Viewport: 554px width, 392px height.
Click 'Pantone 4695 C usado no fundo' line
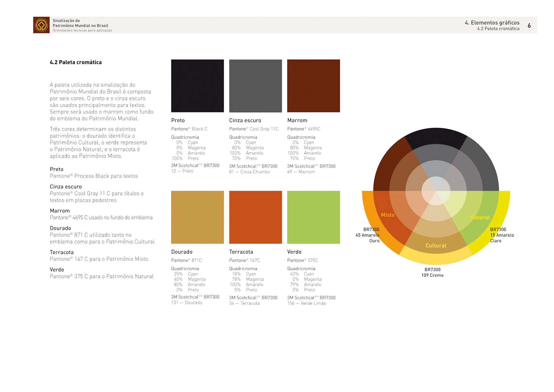pyautogui.click(x=101, y=217)
